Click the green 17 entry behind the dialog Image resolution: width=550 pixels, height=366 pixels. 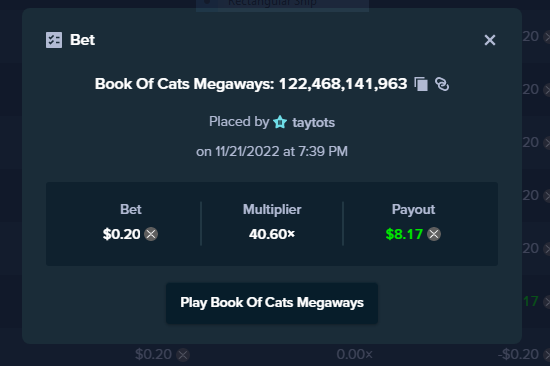click(x=530, y=301)
